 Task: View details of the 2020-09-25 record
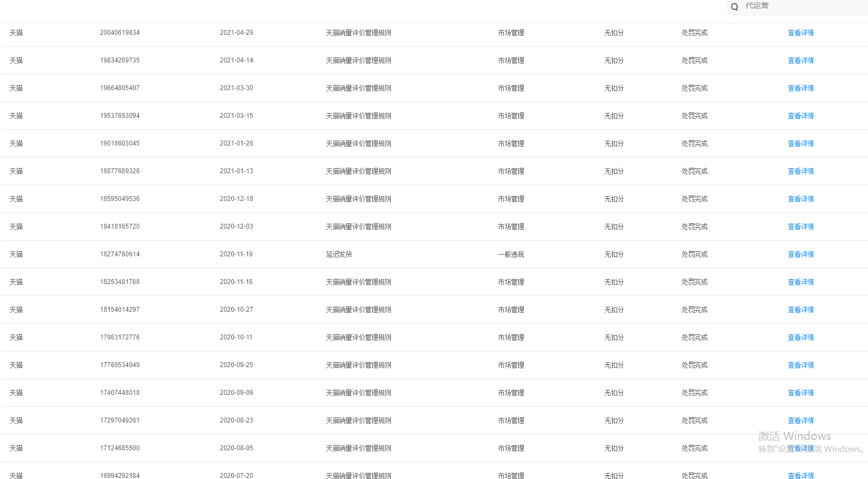point(801,365)
